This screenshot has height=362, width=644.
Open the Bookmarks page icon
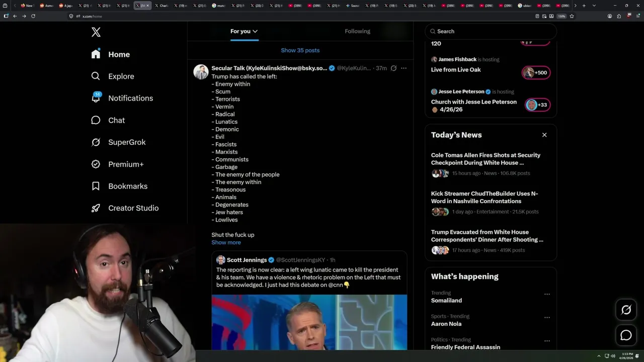pyautogui.click(x=96, y=186)
